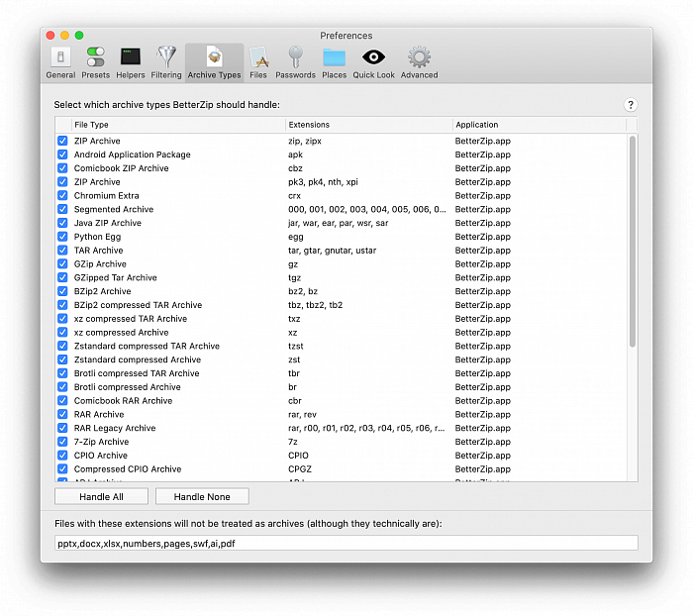
Task: Click the 'jar, war, ear, par, wsr, sar' cell
Action: pyautogui.click(x=339, y=223)
